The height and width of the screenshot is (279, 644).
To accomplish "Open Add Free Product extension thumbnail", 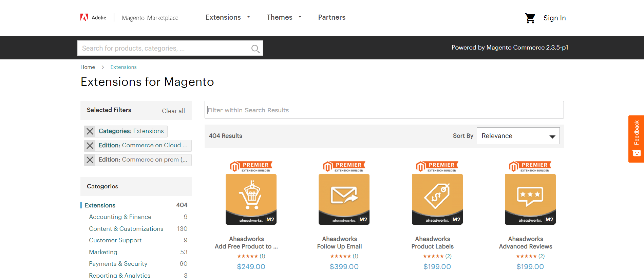I will [x=251, y=199].
